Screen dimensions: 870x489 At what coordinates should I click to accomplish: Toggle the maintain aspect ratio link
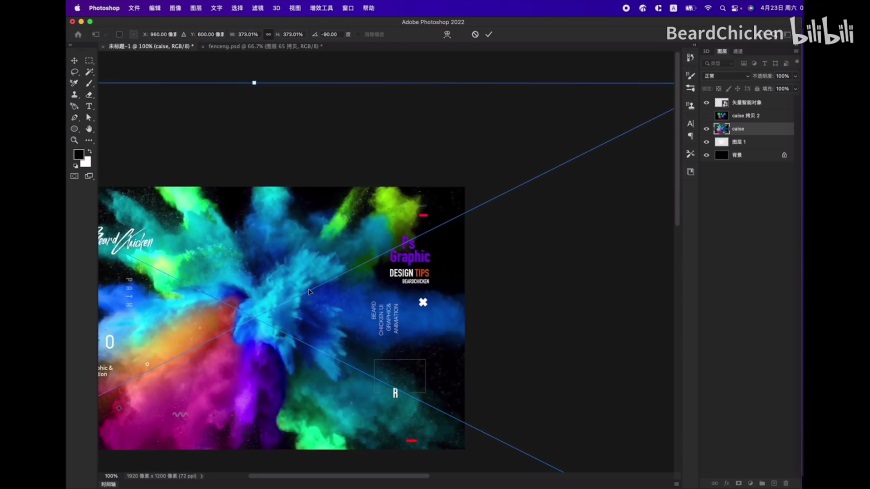tap(269, 34)
